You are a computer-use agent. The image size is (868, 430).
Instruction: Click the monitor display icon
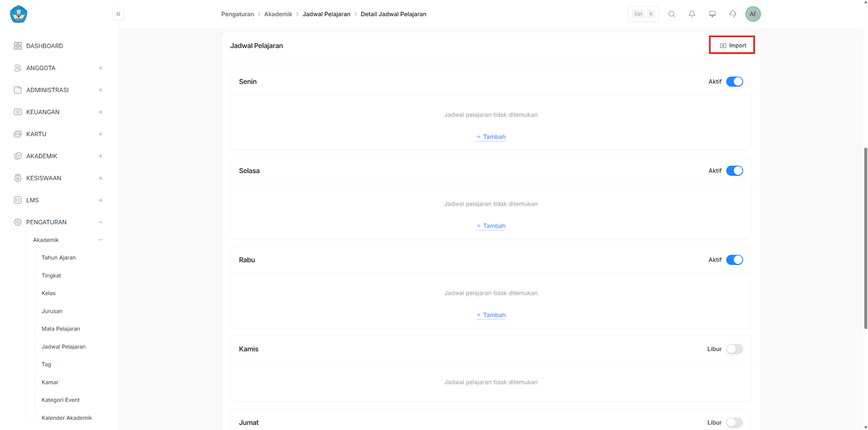[712, 14]
